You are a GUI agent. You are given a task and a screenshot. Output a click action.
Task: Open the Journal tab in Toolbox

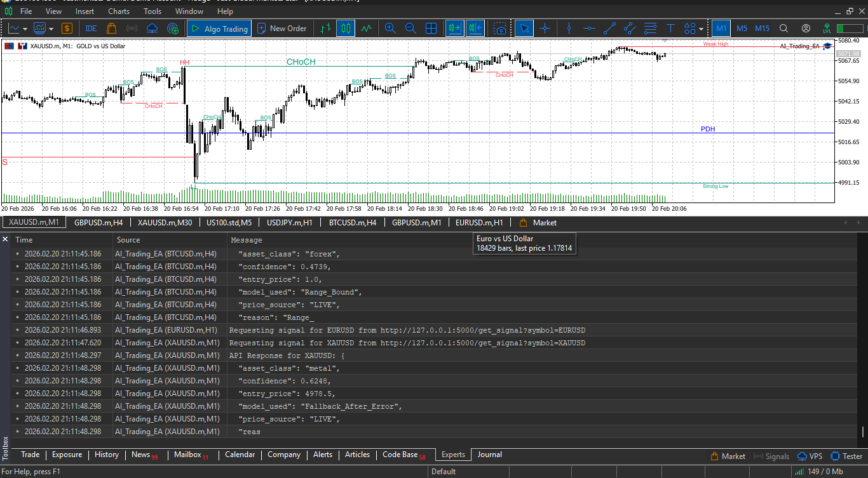489,455
